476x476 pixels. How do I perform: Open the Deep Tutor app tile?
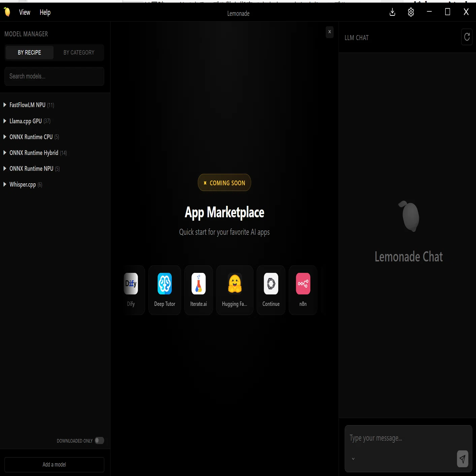pos(165,290)
